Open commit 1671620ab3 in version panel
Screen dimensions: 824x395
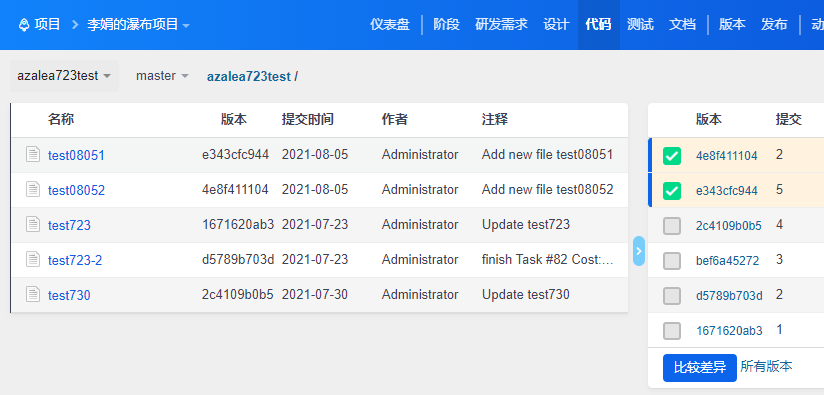[x=729, y=331]
